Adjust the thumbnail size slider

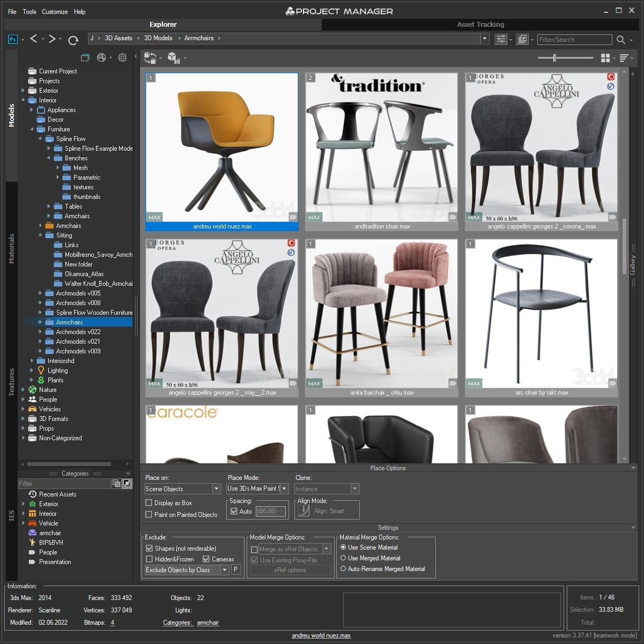(554, 57)
